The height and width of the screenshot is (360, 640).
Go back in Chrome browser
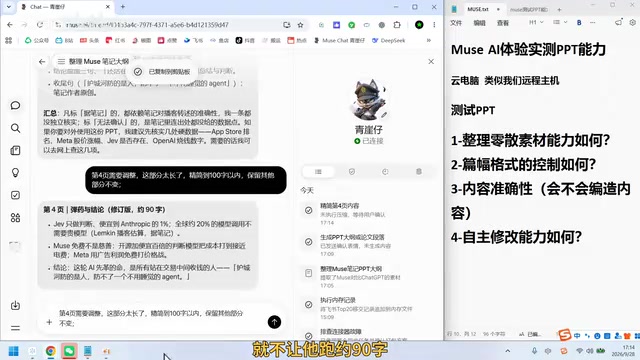click(10, 25)
